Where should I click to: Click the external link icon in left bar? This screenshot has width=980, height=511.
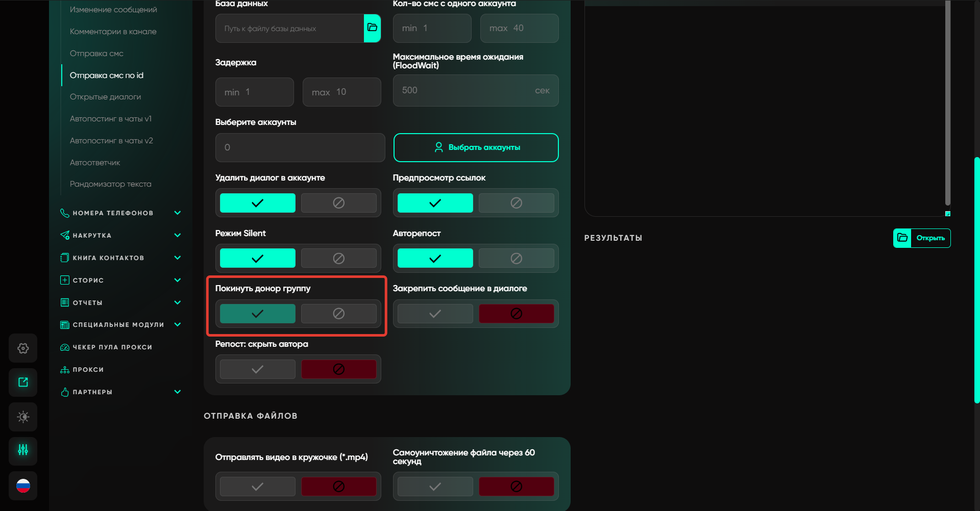[x=23, y=382]
